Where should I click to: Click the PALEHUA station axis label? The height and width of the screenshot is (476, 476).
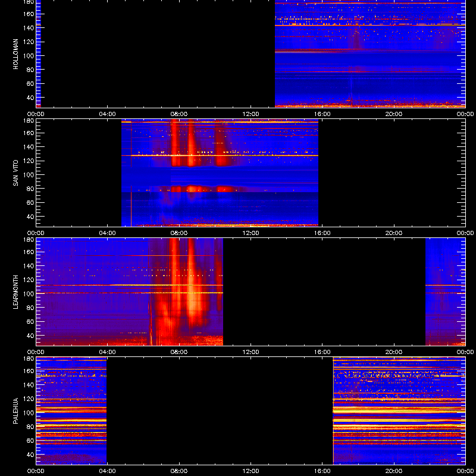(x=15, y=411)
